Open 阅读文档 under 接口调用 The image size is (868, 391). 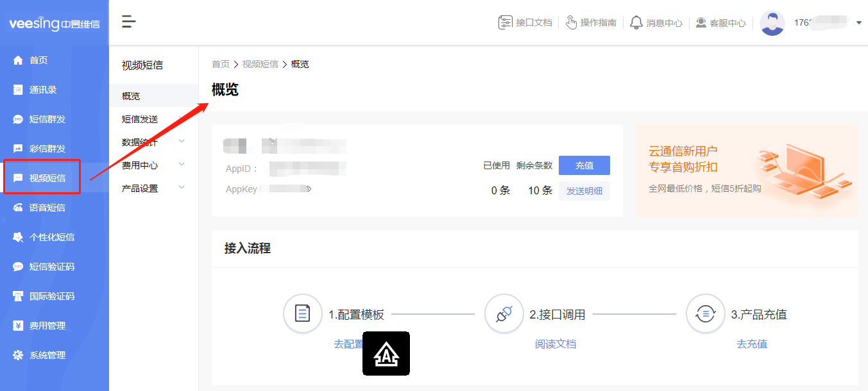[x=554, y=344]
